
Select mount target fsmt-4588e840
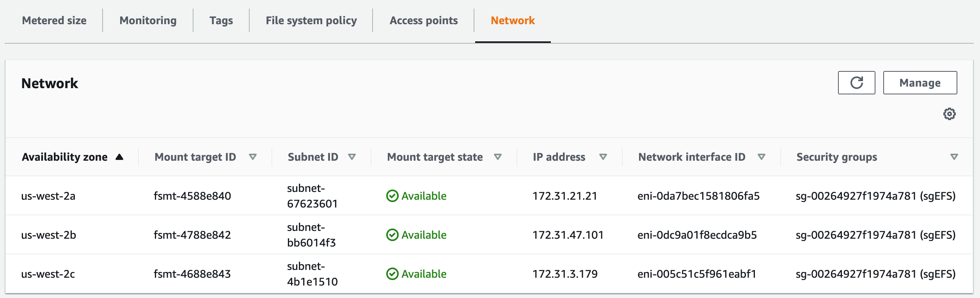[x=192, y=196]
